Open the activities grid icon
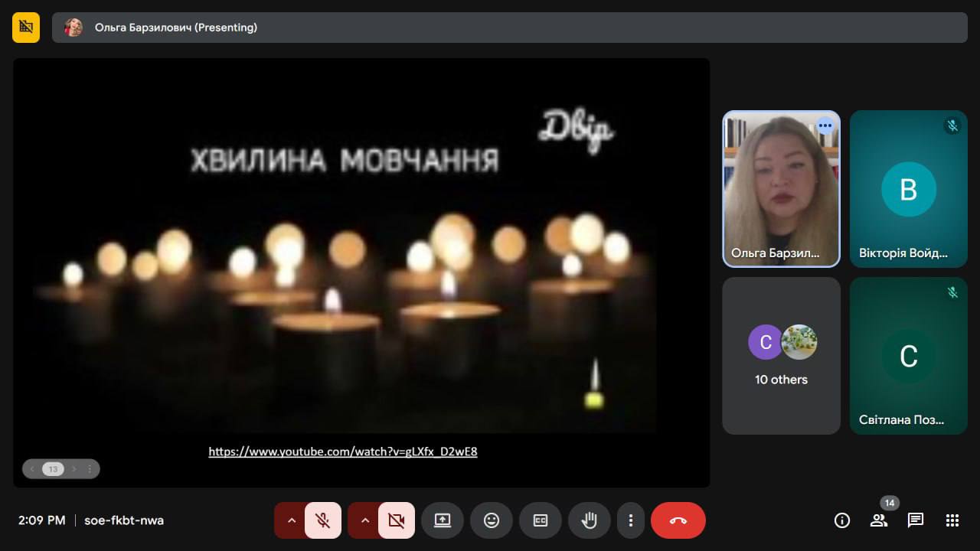 tap(952, 520)
